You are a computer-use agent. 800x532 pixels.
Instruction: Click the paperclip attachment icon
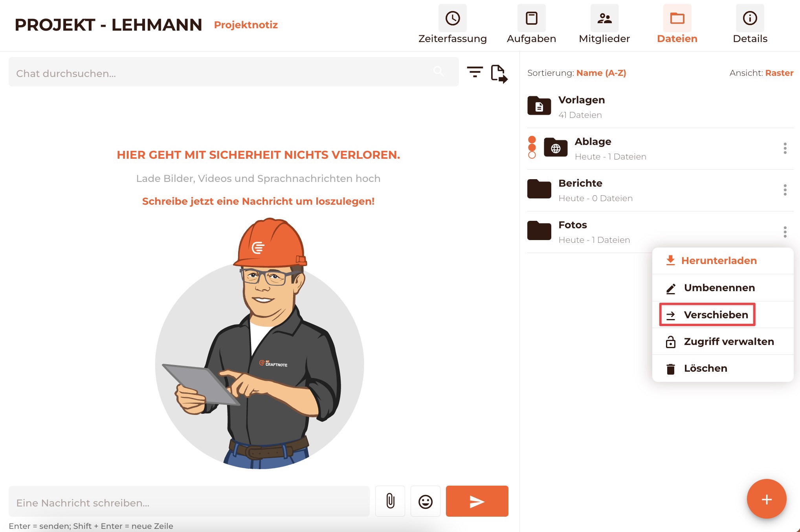(390, 501)
